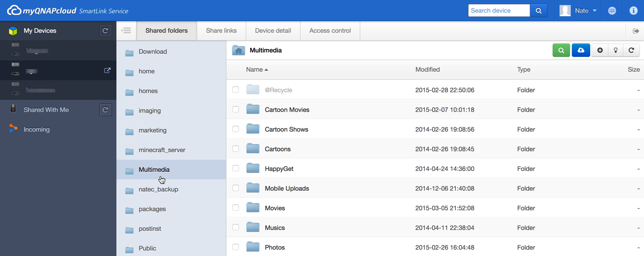
Task: Click the blue cloud upload button
Action: [x=581, y=51]
